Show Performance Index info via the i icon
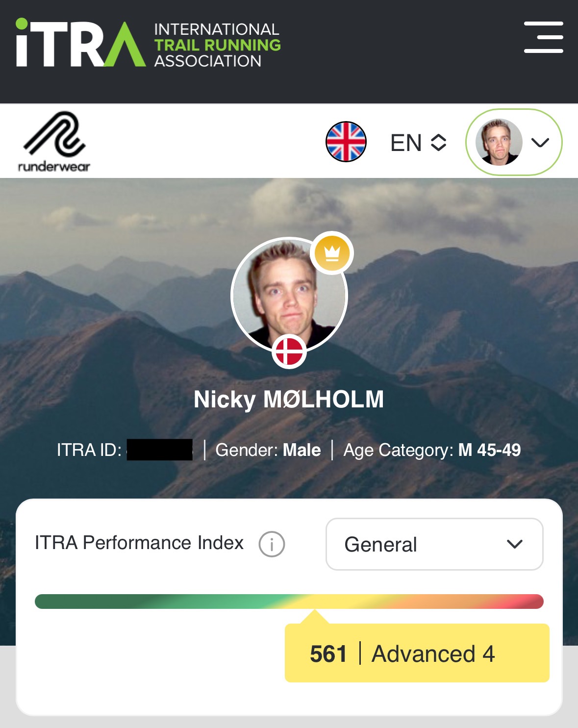This screenshot has width=578, height=728. 272,544
